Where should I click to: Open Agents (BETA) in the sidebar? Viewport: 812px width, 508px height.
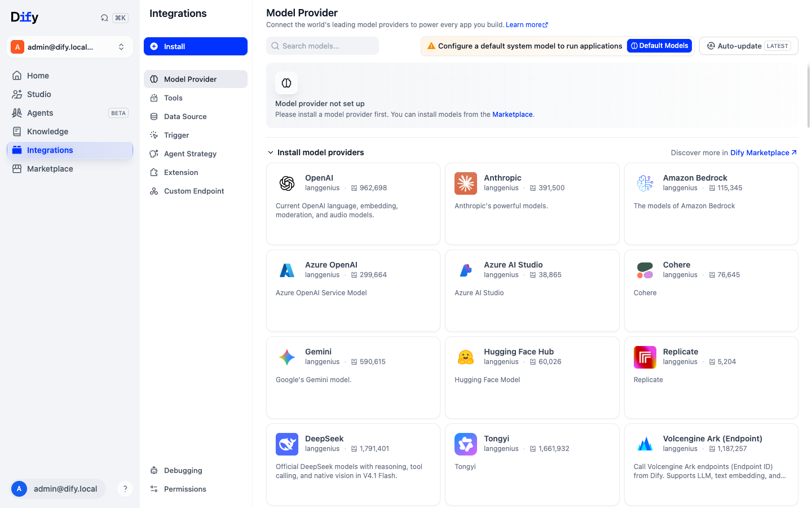pos(70,113)
